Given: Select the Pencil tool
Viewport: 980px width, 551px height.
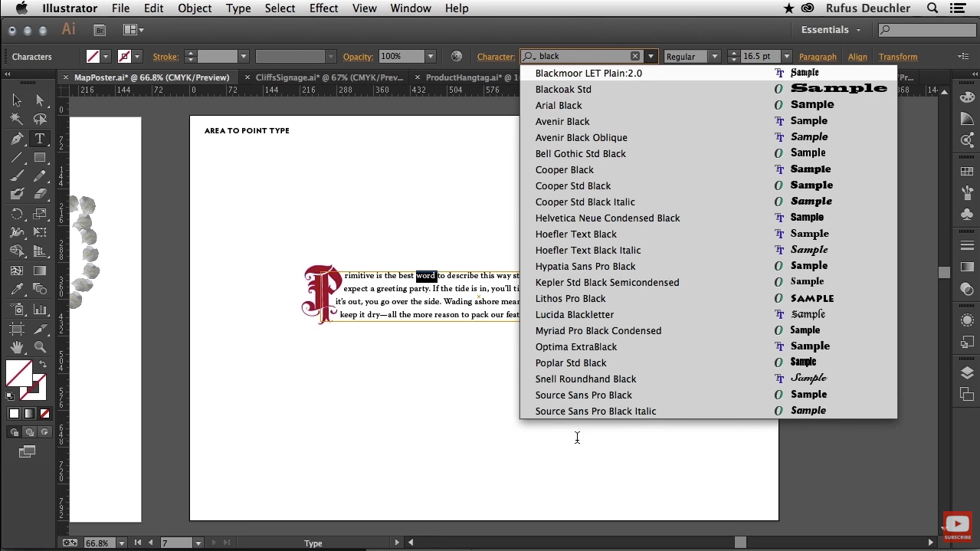Looking at the screenshot, I should (x=40, y=176).
